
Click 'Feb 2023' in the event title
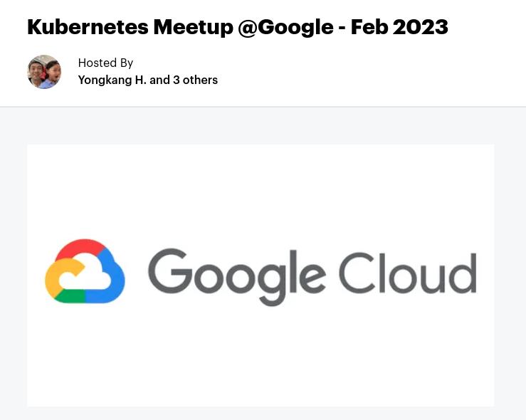[399, 27]
